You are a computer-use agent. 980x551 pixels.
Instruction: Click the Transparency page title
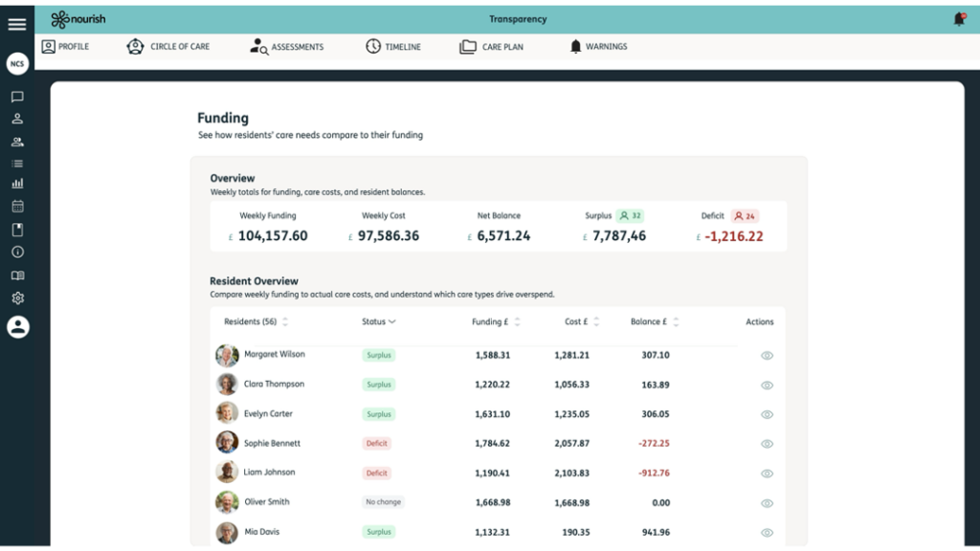pos(518,19)
